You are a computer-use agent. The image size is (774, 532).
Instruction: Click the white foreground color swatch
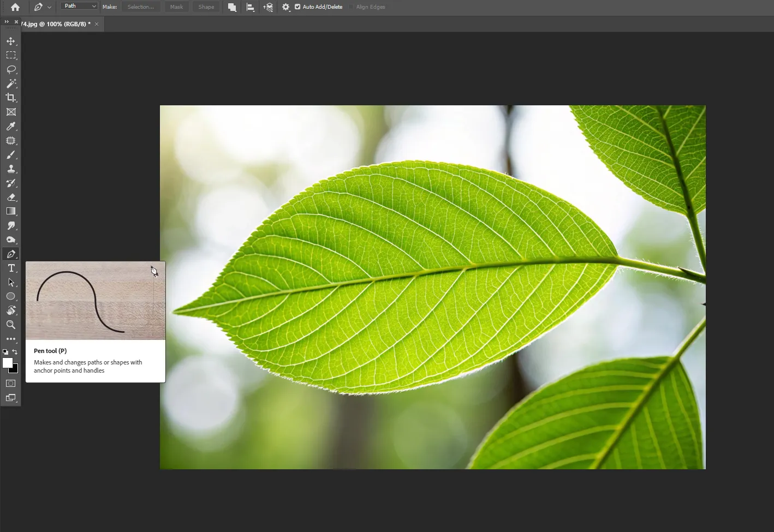pos(7,363)
